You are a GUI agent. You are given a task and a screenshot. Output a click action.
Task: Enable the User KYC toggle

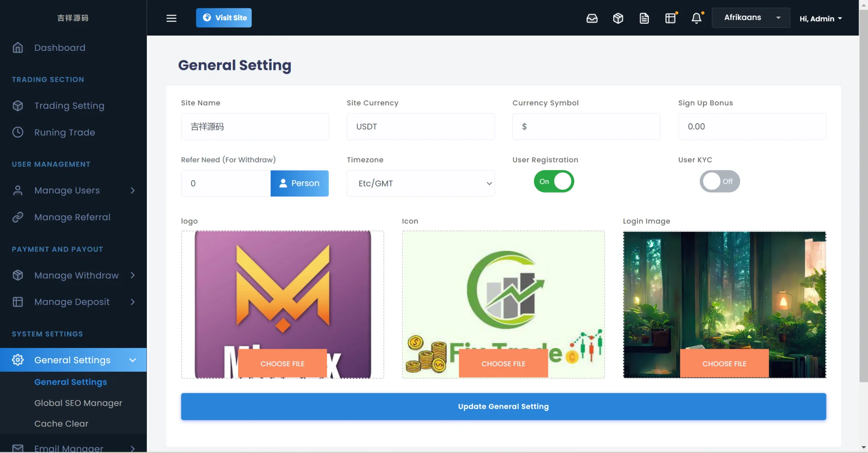[719, 182]
